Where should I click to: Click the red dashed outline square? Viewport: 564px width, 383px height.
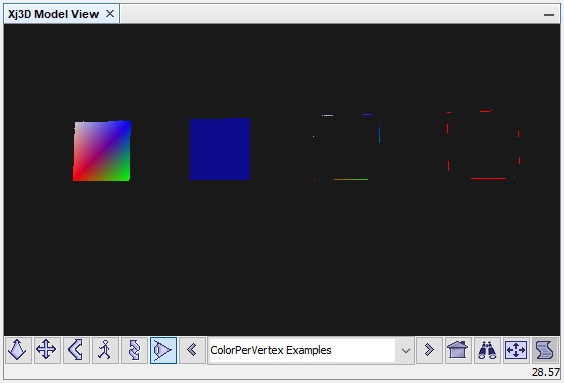click(483, 145)
